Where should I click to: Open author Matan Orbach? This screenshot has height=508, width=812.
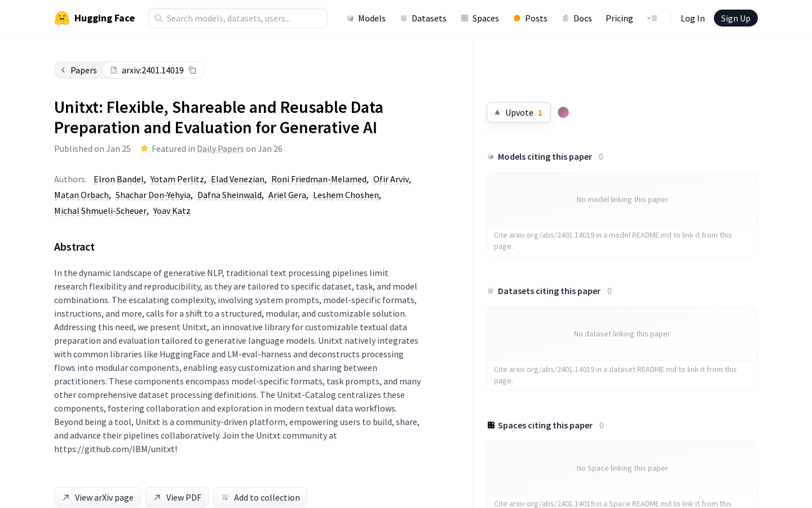tap(81, 195)
